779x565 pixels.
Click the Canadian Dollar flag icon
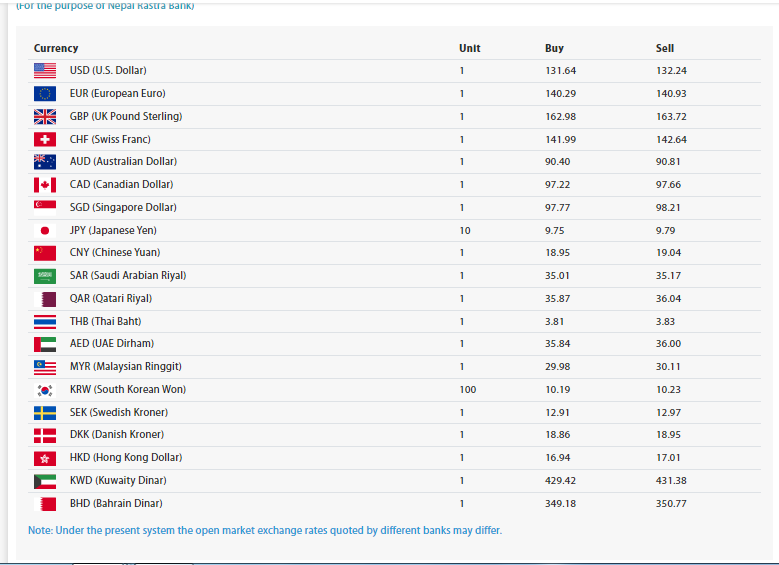45,185
